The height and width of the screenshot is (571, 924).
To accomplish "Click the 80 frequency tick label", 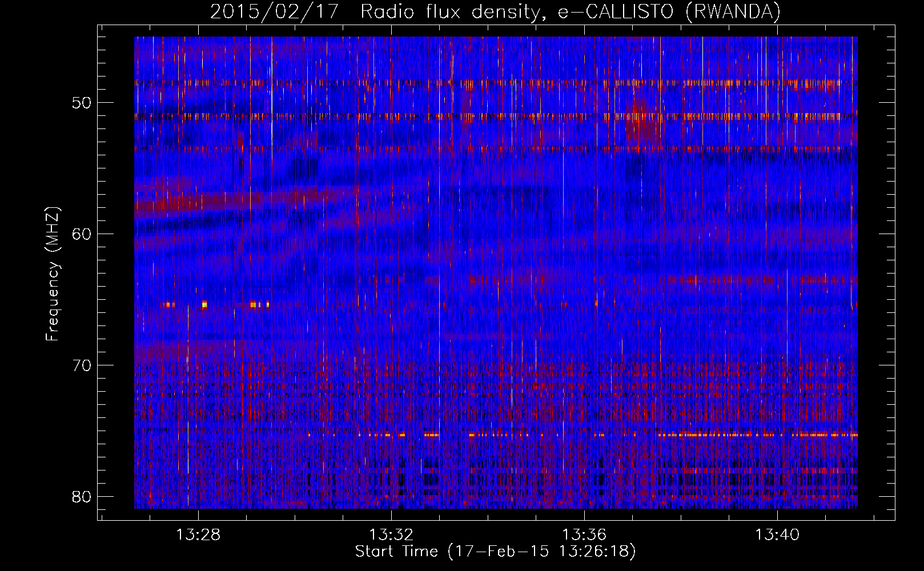I will (82, 497).
